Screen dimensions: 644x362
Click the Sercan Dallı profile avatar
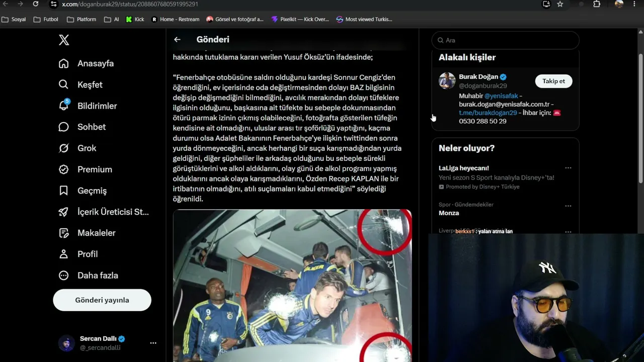click(x=66, y=343)
